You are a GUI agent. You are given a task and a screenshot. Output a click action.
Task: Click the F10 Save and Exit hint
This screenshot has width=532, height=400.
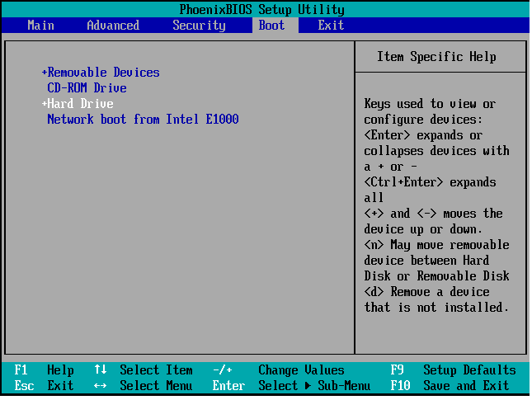pos(450,385)
